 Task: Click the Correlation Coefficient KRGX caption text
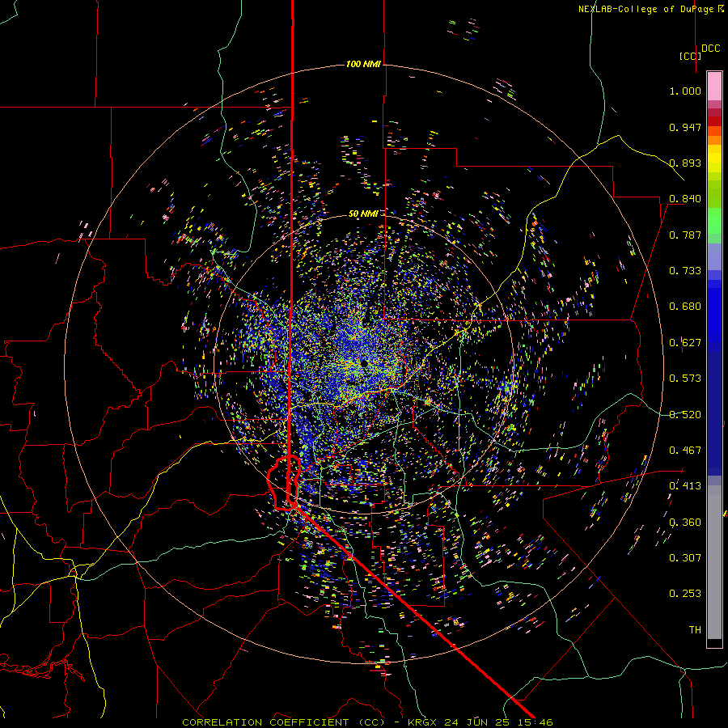tap(367, 722)
